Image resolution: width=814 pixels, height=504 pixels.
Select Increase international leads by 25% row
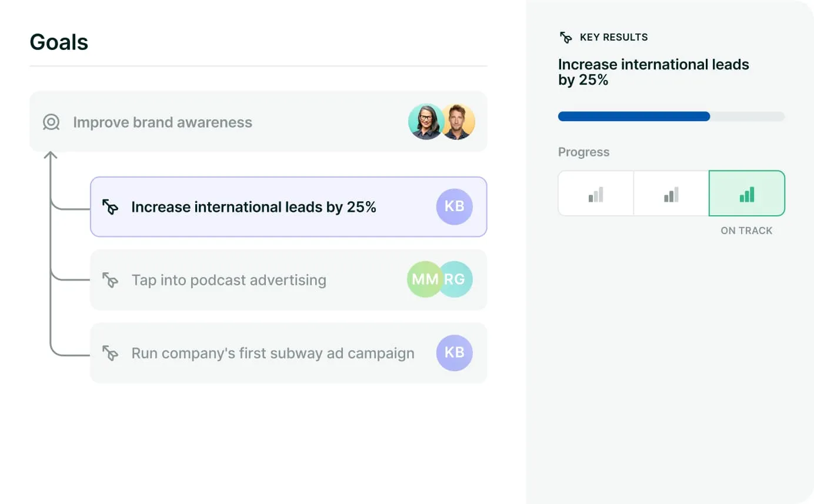[x=253, y=207]
